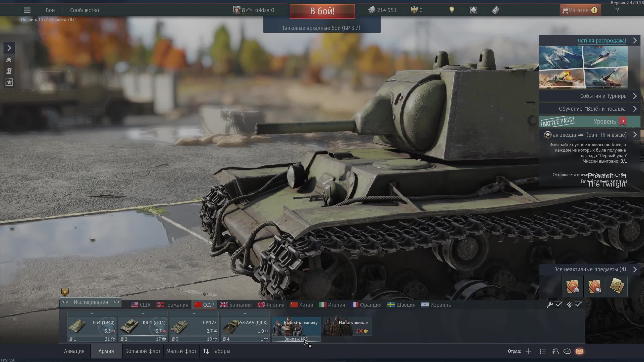The width and height of the screenshot is (644, 362).
Task: Open the Магазин shop button
Action: click(x=580, y=10)
